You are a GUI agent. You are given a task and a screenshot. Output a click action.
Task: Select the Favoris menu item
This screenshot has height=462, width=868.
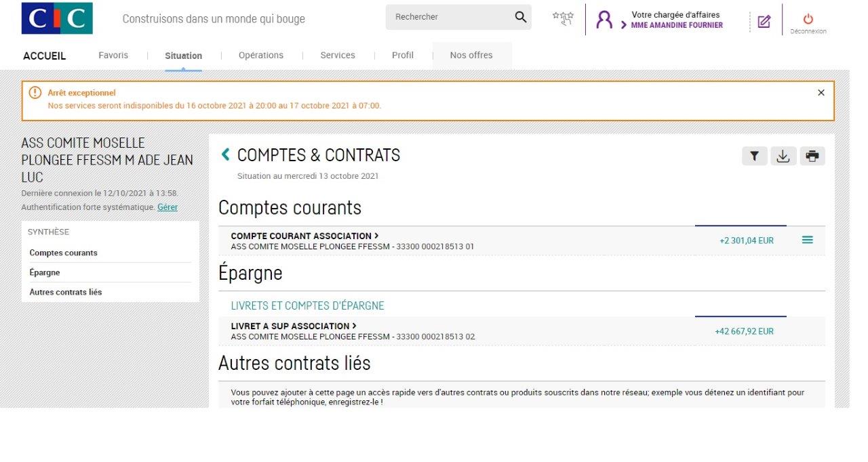[x=113, y=56]
